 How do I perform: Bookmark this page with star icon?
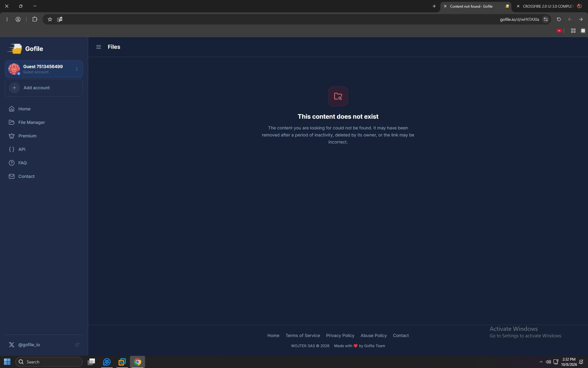tap(50, 19)
